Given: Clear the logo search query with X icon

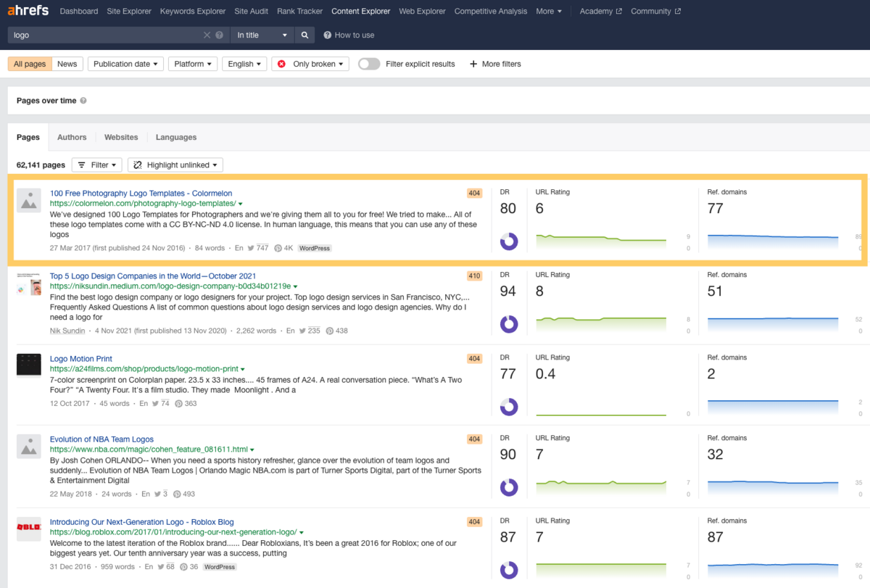Looking at the screenshot, I should [207, 35].
